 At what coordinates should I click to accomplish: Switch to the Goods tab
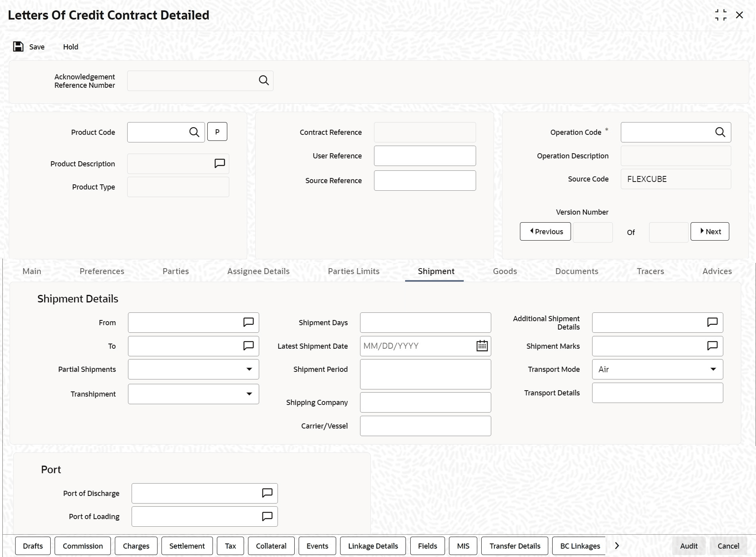pyautogui.click(x=505, y=271)
